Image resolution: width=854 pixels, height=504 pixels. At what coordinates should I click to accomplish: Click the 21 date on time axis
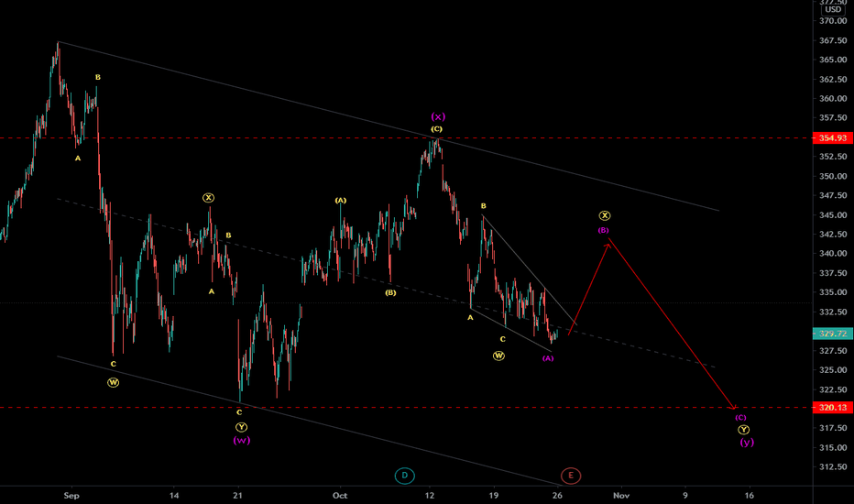[x=237, y=495]
